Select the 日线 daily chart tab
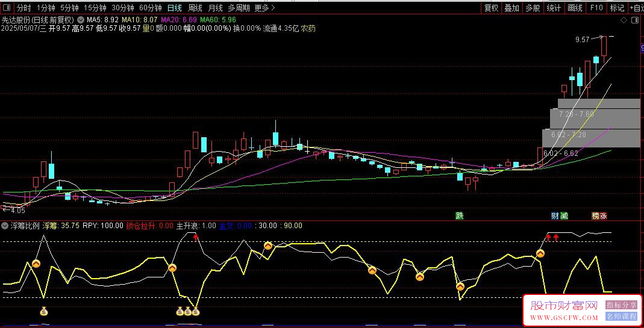Image resolution: width=644 pixels, height=328 pixels. pos(175,7)
